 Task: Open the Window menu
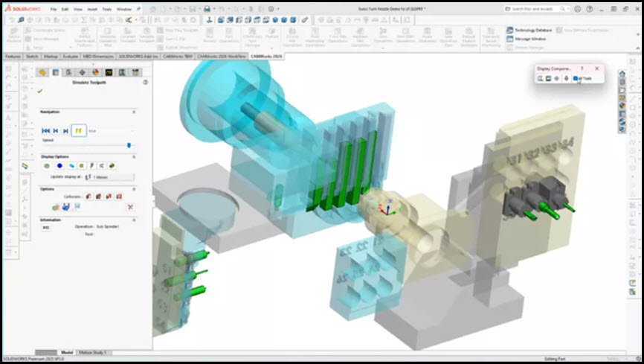(124, 9)
